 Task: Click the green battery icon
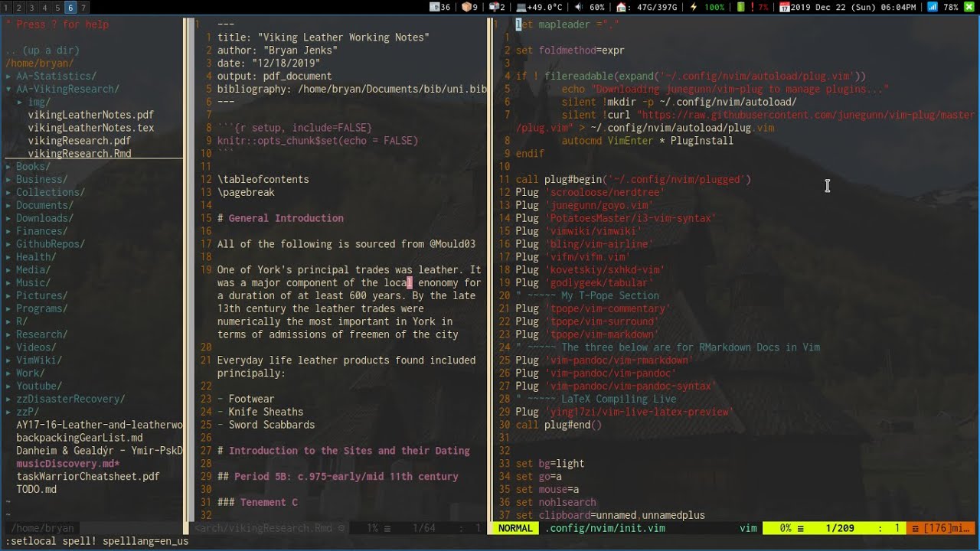coord(740,7)
